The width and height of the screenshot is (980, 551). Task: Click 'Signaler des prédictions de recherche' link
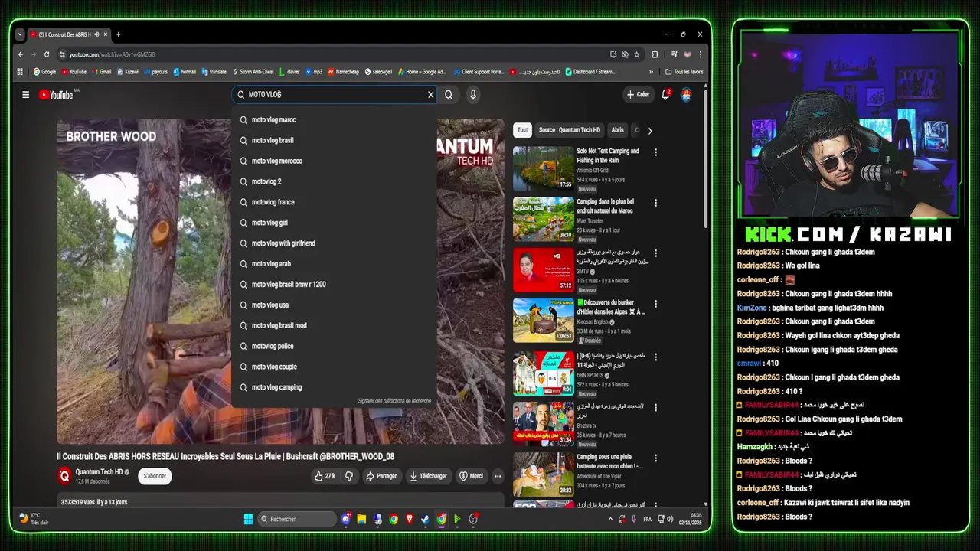tap(394, 401)
